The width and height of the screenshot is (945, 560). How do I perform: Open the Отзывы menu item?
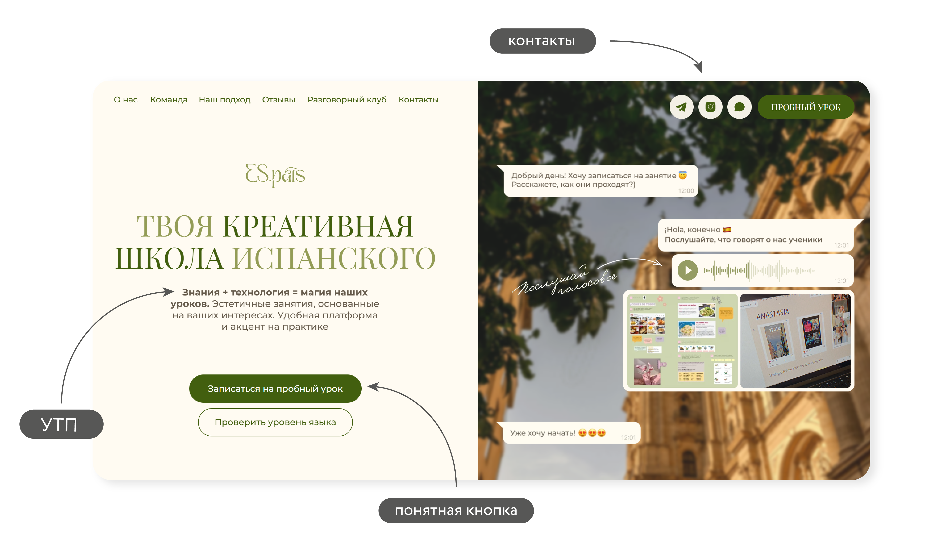tap(279, 100)
